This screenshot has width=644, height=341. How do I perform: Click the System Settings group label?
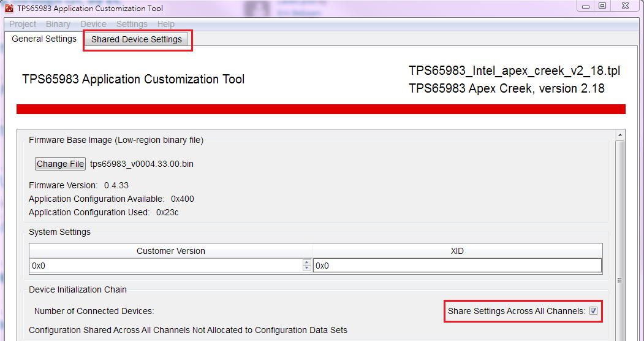pyautogui.click(x=59, y=232)
